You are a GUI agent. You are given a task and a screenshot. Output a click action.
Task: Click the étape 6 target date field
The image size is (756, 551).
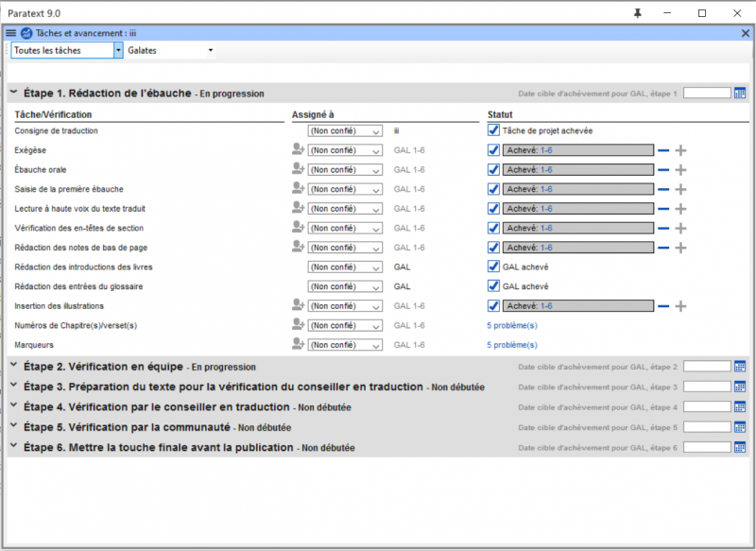click(x=707, y=447)
